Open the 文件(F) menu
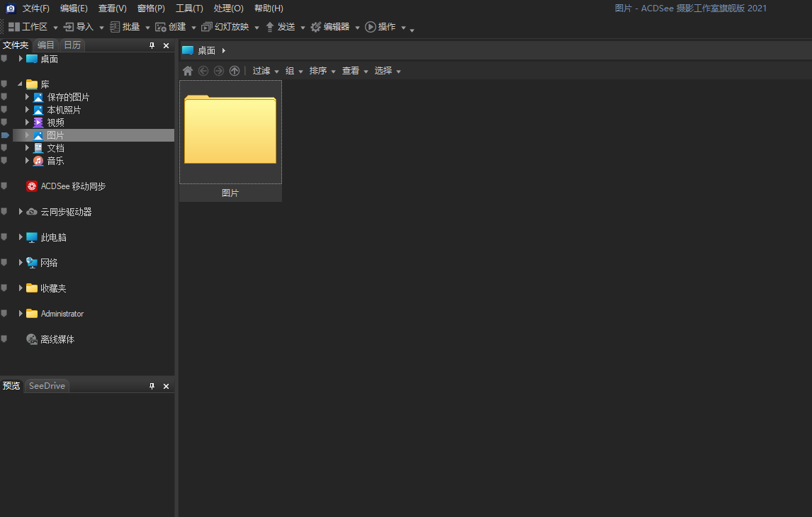 [x=36, y=8]
